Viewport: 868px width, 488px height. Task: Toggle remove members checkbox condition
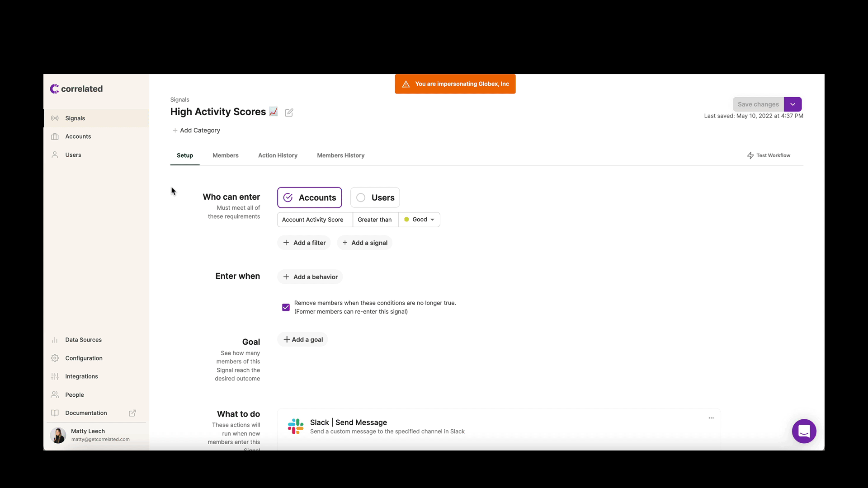coord(286,307)
